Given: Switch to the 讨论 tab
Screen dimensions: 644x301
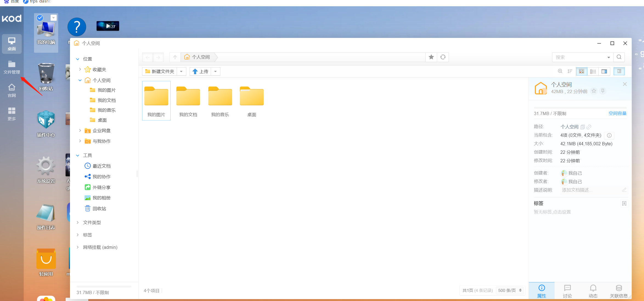Looking at the screenshot, I should (x=567, y=291).
